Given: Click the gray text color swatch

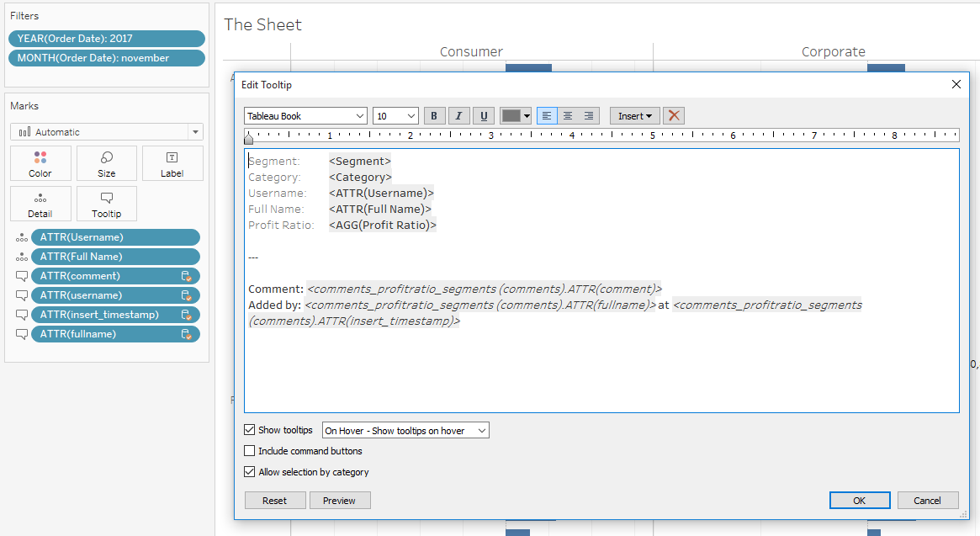Looking at the screenshot, I should click(x=511, y=116).
